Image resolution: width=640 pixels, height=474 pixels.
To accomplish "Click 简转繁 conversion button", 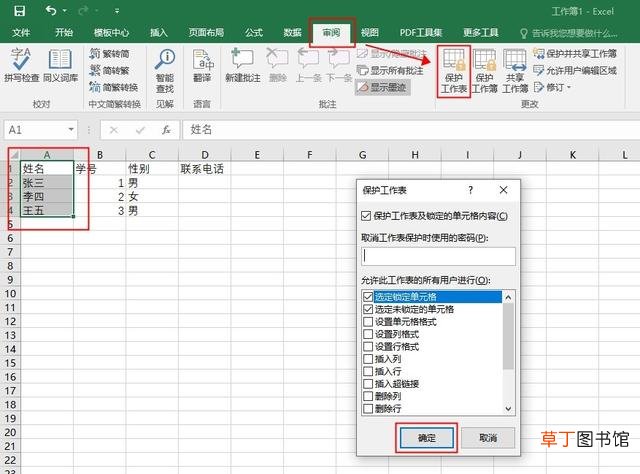I will [109, 70].
